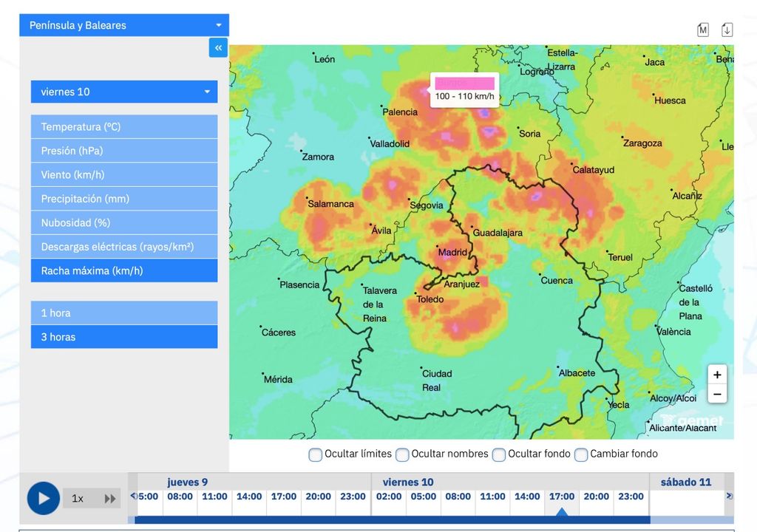Select viernes 10 17:00 on timeline
This screenshot has width=757, height=532.
tap(562, 497)
